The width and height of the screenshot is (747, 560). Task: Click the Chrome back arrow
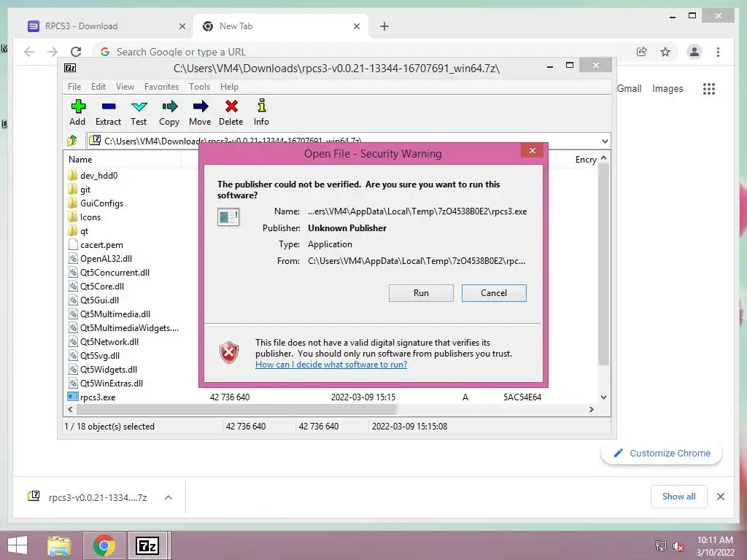[29, 52]
